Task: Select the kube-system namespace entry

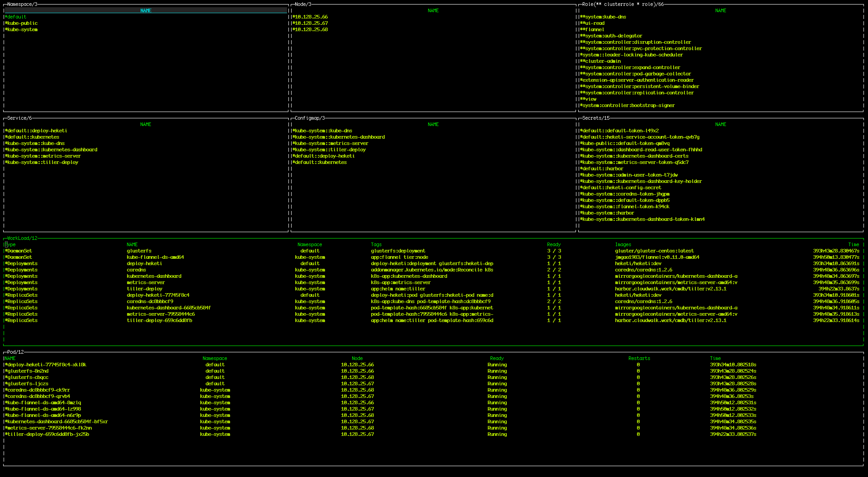Action: point(22,30)
